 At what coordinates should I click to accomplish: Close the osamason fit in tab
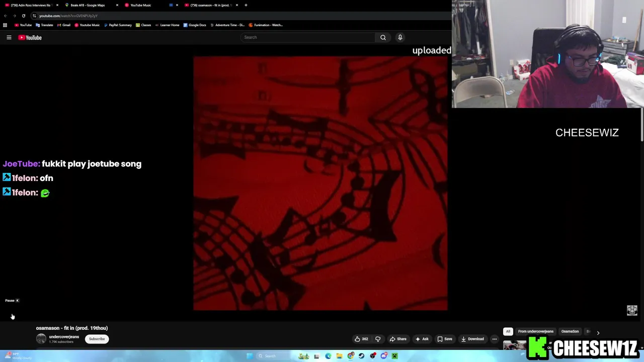237,5
